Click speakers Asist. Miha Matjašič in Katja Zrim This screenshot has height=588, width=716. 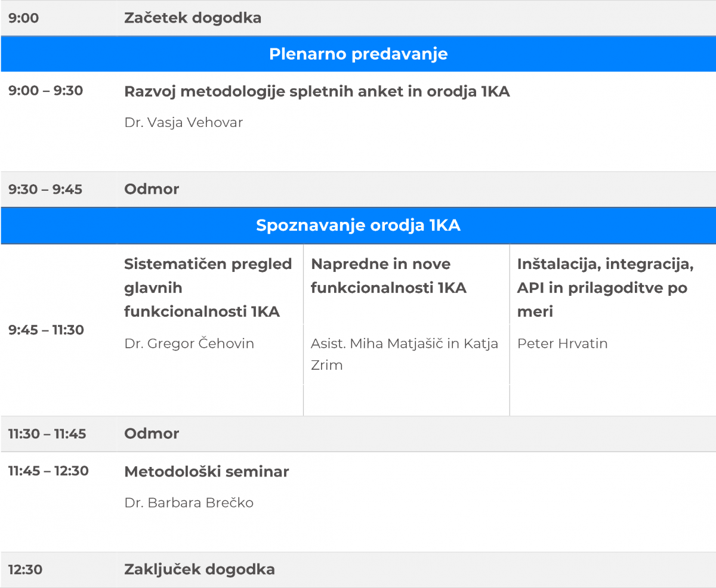404,354
